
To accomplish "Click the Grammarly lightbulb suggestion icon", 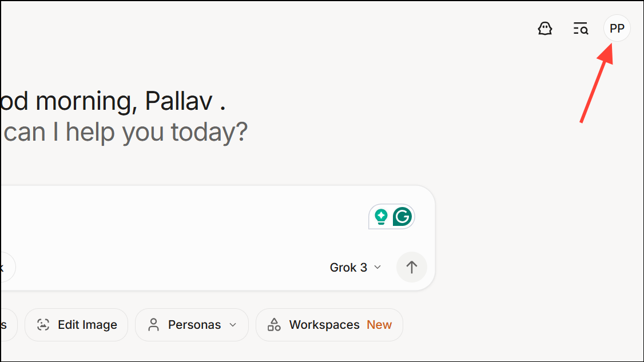I will (381, 217).
